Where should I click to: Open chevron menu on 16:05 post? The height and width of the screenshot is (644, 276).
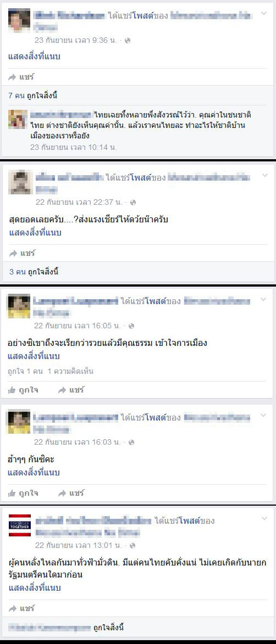[264, 299]
